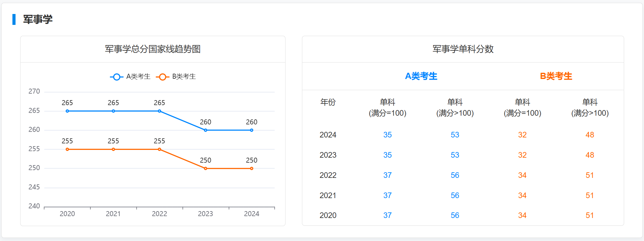Screen dimensions: 644x241
Task: Click orange line data point for 2021
Action: click(x=113, y=150)
